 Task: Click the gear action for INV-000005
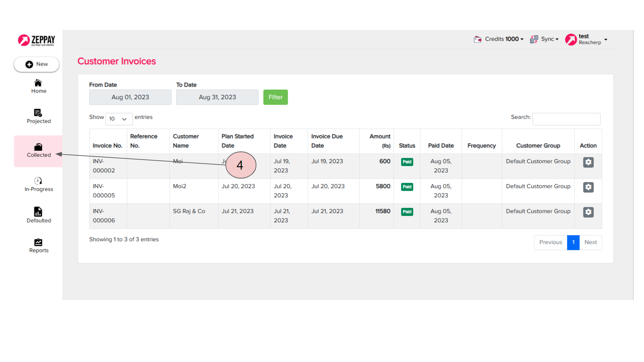click(x=588, y=187)
